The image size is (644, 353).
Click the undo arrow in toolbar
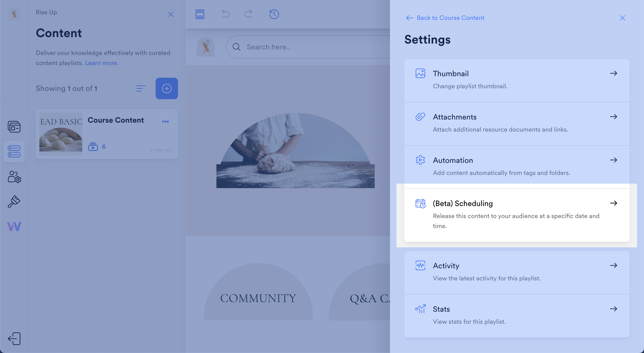tap(225, 14)
